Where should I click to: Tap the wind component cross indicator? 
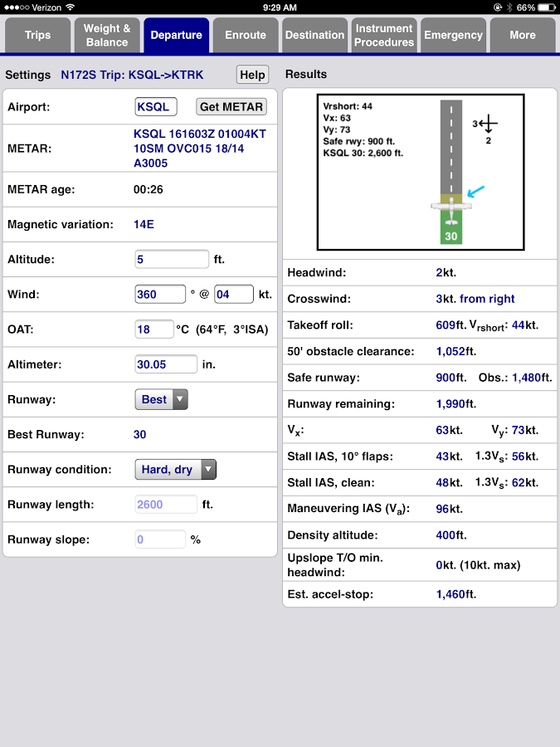click(x=487, y=128)
